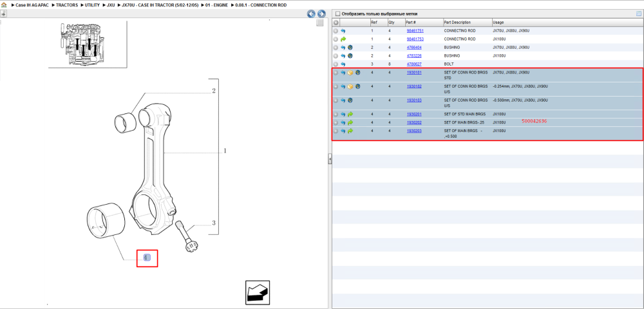Select the BOLT description cell

[448, 64]
